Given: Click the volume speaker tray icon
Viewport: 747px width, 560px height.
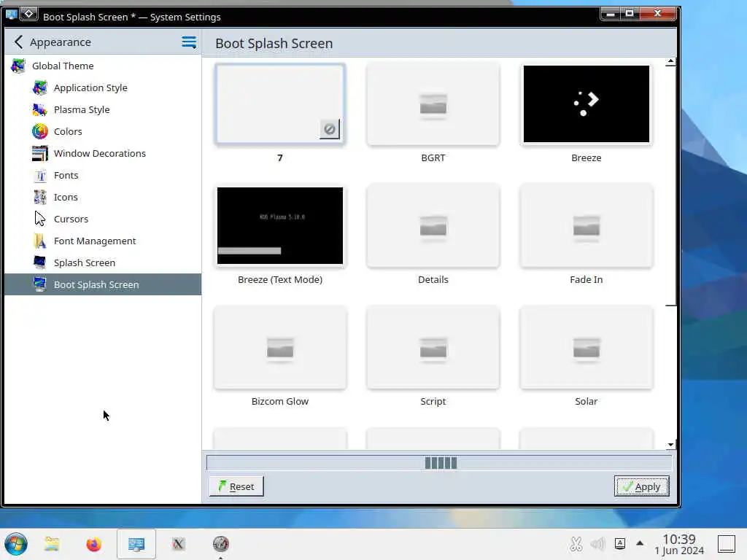Looking at the screenshot, I should coord(597,543).
